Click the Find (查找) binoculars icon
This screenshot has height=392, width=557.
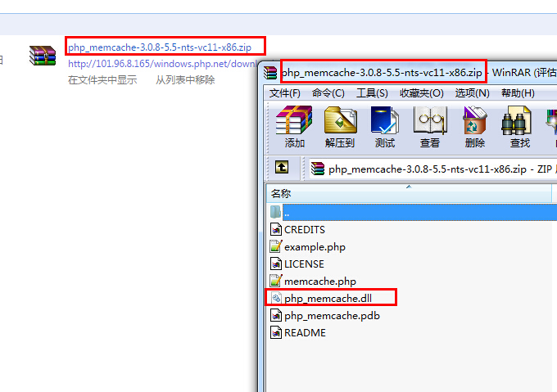point(519,127)
